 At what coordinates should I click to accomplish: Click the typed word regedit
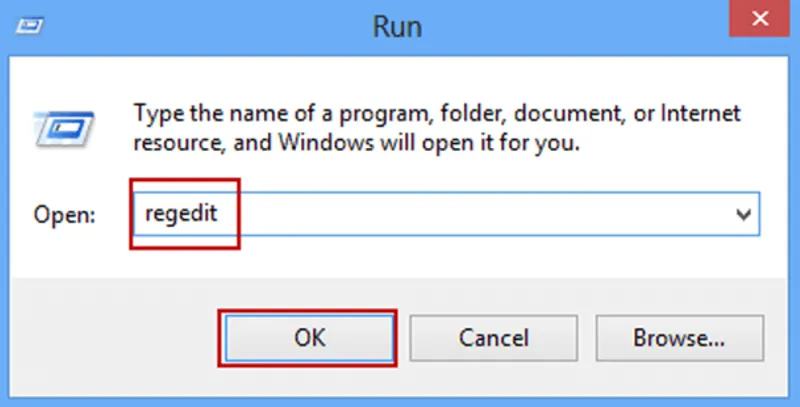181,214
